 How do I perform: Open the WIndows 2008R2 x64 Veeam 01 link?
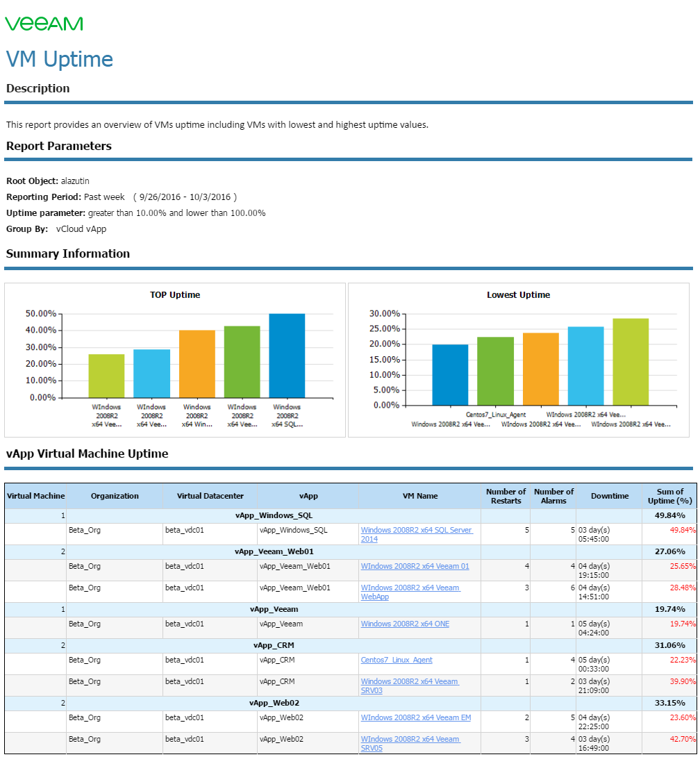415,566
